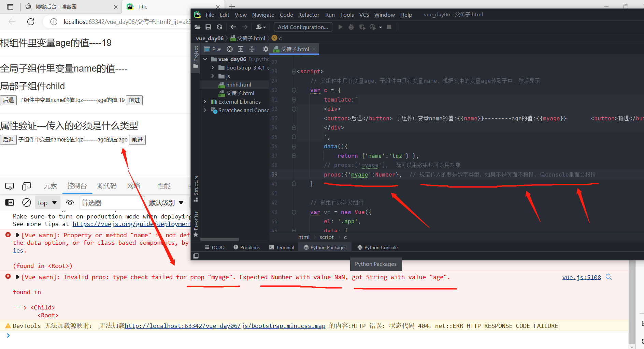Click the Back navigation arrow in PyCharm toolbar
The image size is (644, 349).
coord(233,27)
